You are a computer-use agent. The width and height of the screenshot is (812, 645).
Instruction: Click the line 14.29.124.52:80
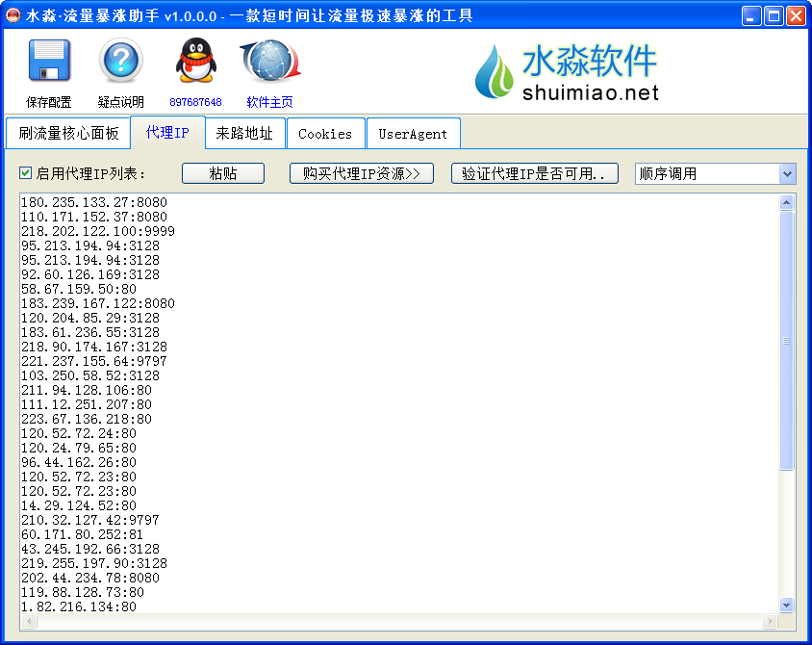79,505
